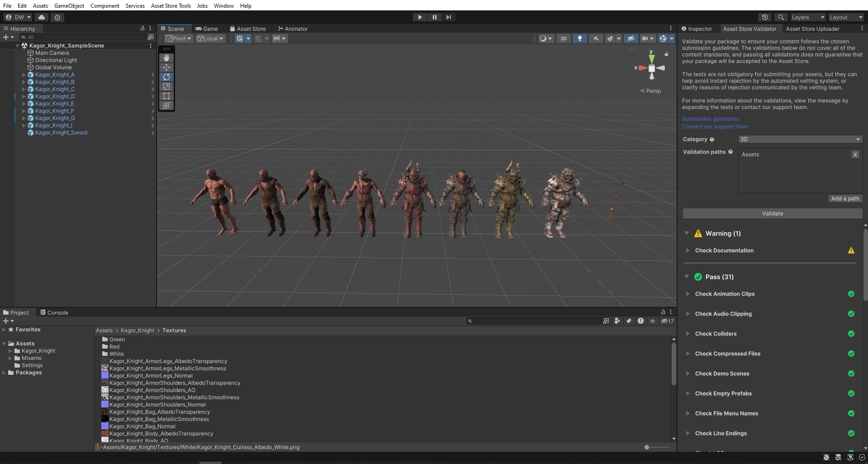Viewport: 868px width, 464px height.
Task: Open the Hierarchy panel options menu
Action: [150, 28]
